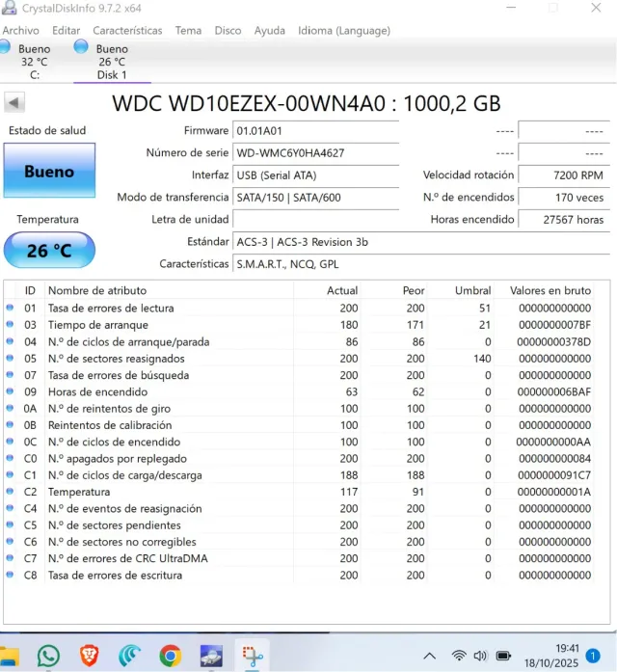The height and width of the screenshot is (672, 617).
Task: Open the Tema menu
Action: [188, 31]
